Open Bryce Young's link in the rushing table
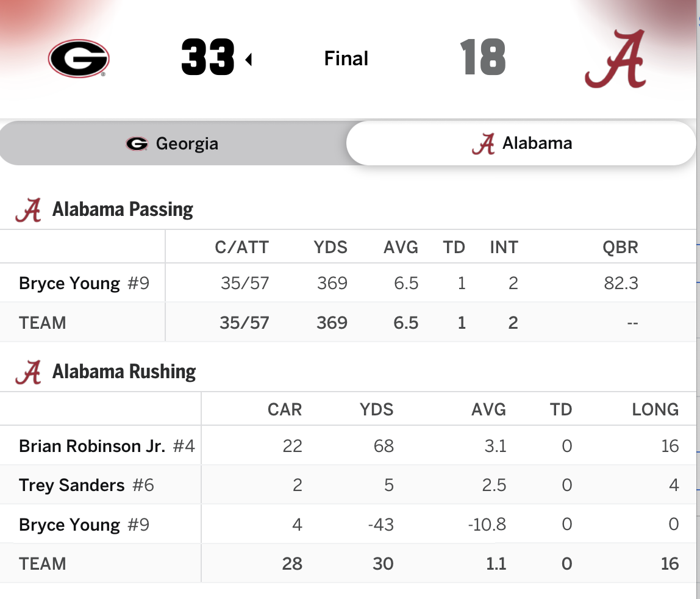The image size is (700, 599). click(x=70, y=525)
